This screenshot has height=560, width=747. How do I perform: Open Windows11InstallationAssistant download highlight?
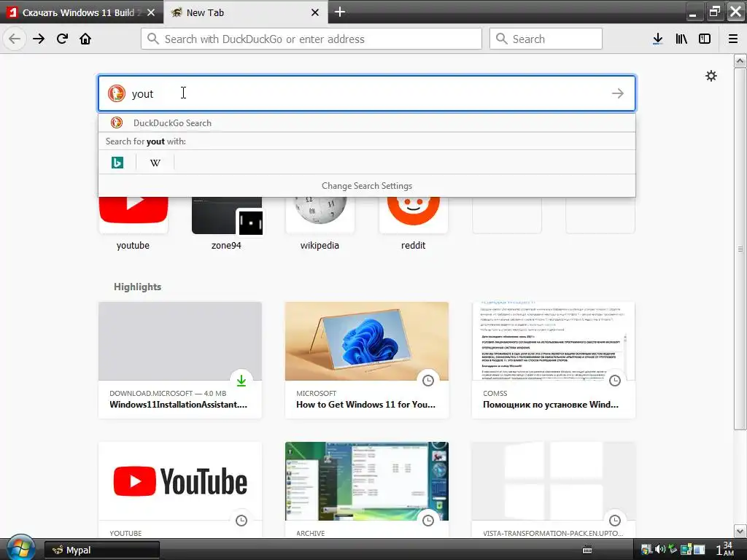pos(180,360)
